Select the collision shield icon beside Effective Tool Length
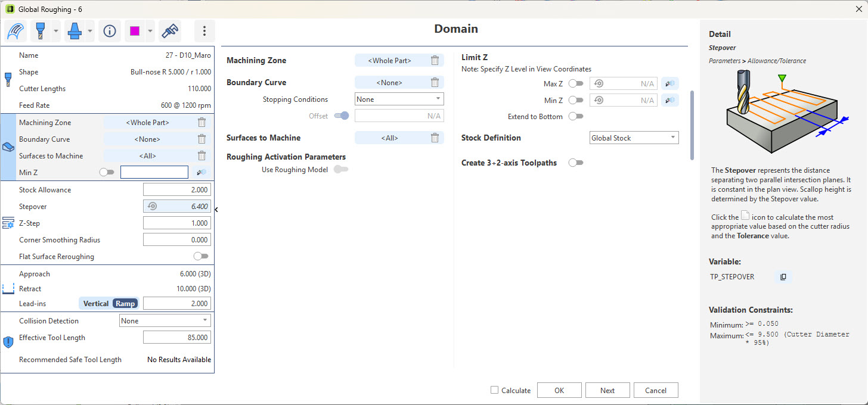 [8, 342]
